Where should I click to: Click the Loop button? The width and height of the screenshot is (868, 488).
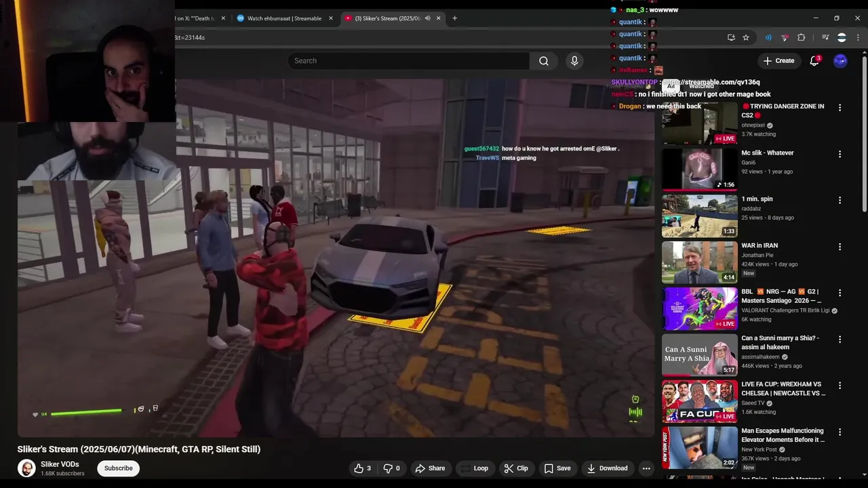[x=473, y=468]
